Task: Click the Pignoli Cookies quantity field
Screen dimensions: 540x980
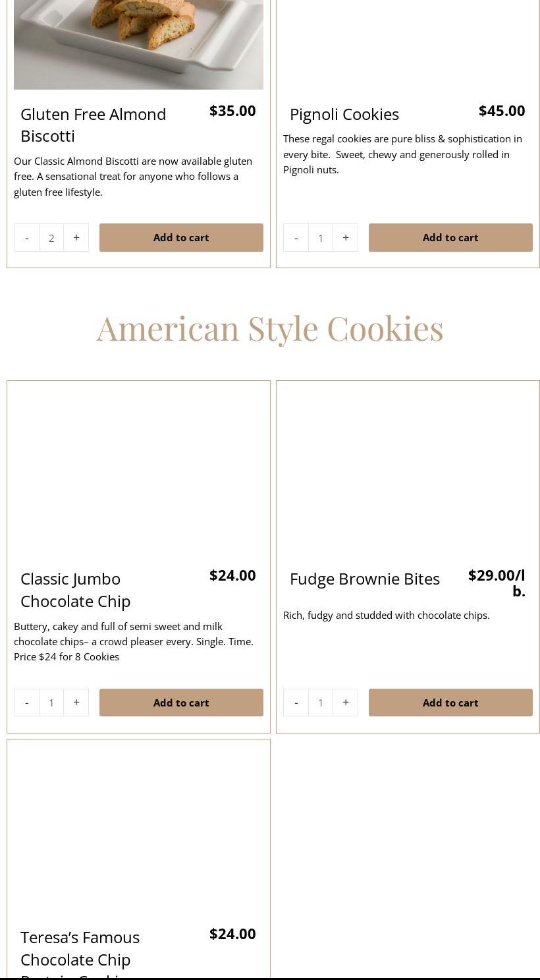Action: tap(321, 238)
